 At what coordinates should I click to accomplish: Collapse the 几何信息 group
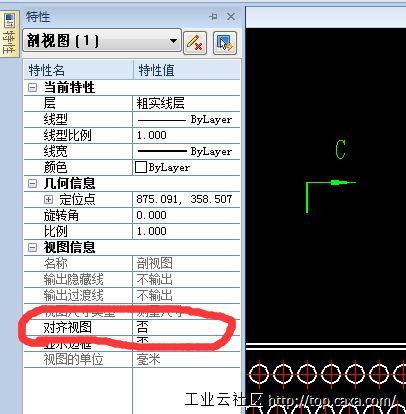(32, 183)
